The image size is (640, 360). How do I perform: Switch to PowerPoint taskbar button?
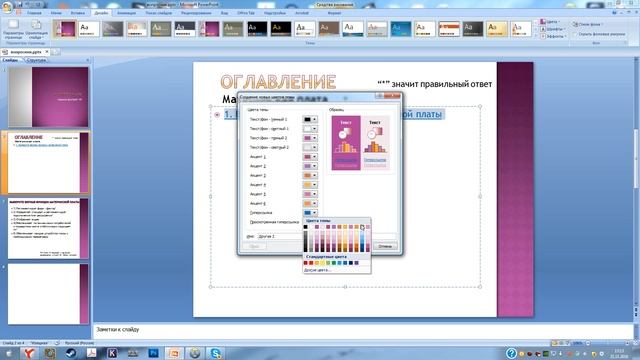(174, 353)
